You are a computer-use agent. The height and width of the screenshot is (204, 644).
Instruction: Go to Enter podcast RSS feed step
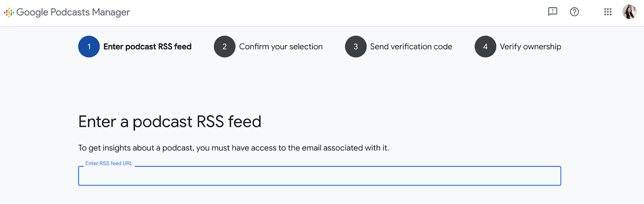point(147,47)
